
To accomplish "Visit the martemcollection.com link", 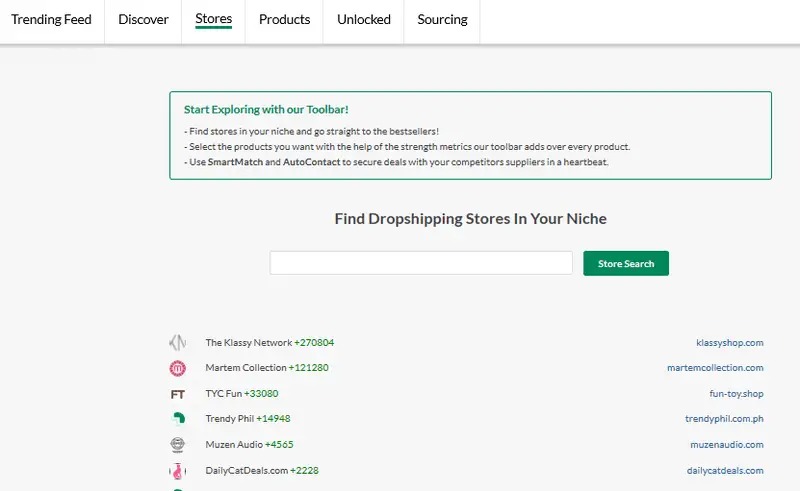I will (x=715, y=368).
